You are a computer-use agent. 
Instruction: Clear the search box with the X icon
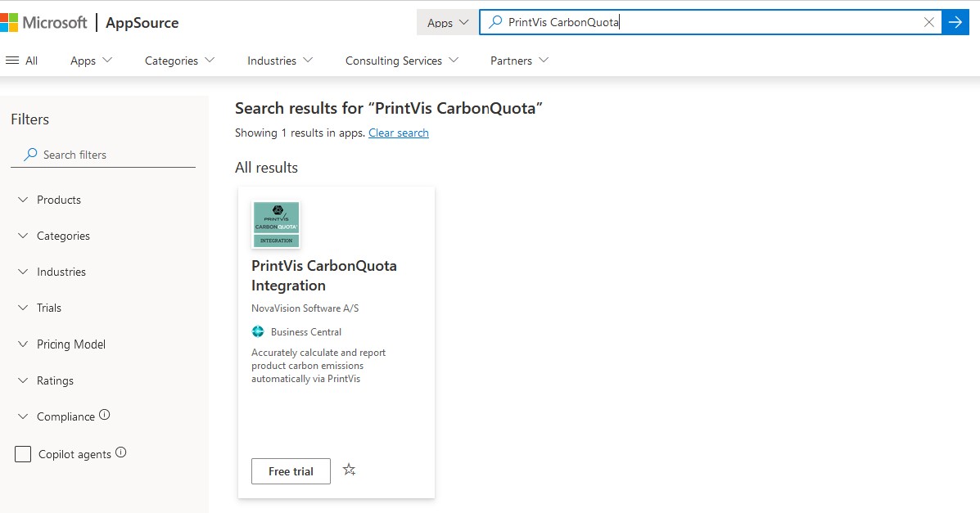928,22
